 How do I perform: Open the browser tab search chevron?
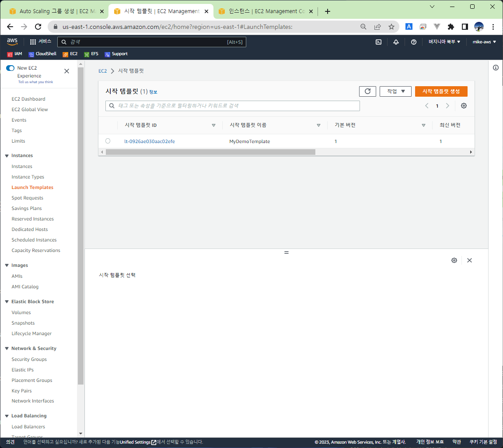click(x=432, y=7)
